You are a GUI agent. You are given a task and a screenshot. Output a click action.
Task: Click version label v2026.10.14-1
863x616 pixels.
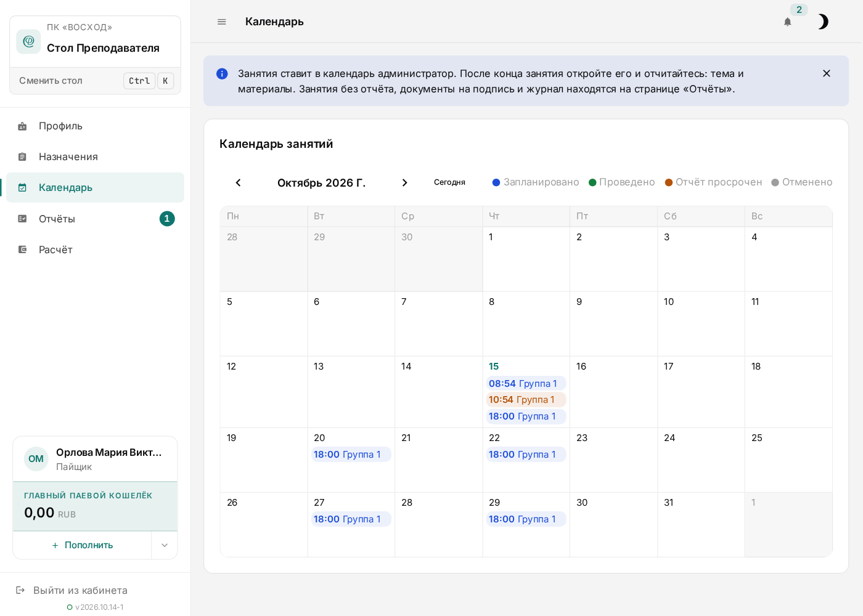coord(99,607)
